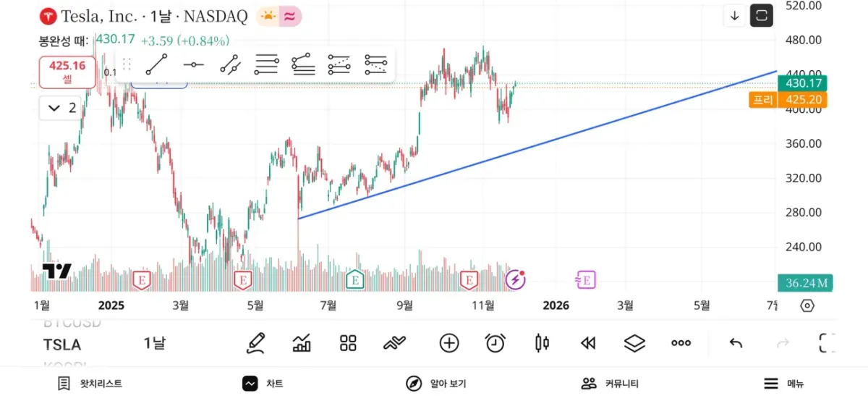
Task: Expand the collapsed indicators legend showing 2
Action: [61, 109]
